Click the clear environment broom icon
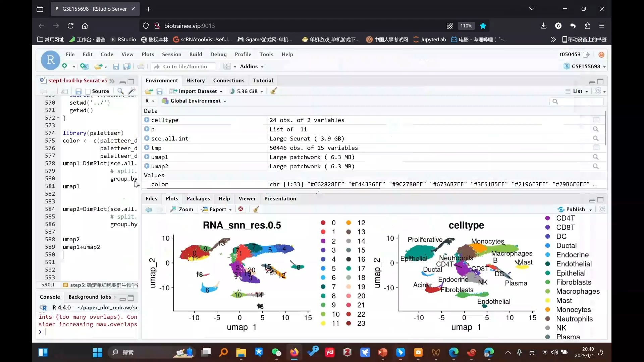The width and height of the screenshot is (644, 362). coord(273,91)
